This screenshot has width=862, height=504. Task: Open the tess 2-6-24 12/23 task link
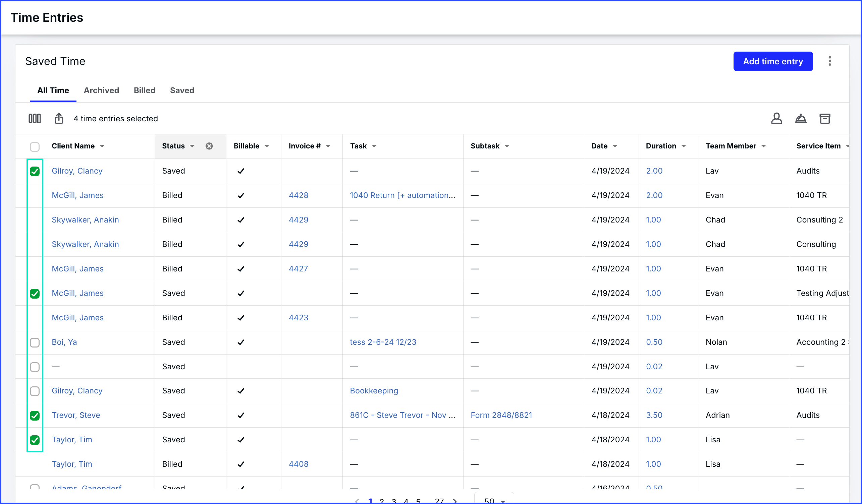pyautogui.click(x=383, y=342)
